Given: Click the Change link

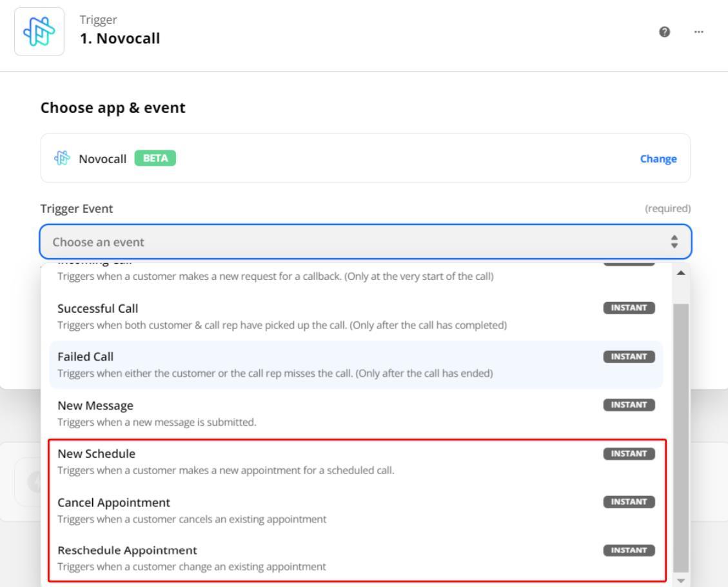Looking at the screenshot, I should [658, 159].
